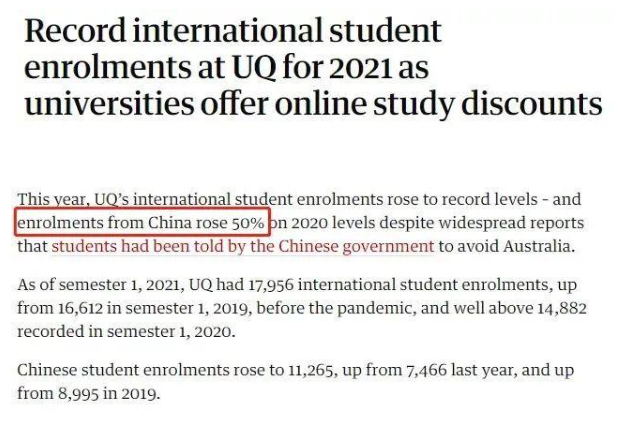The width and height of the screenshot is (618, 427).
Task: Click the number 14,882 in the article
Action: [x=562, y=308]
